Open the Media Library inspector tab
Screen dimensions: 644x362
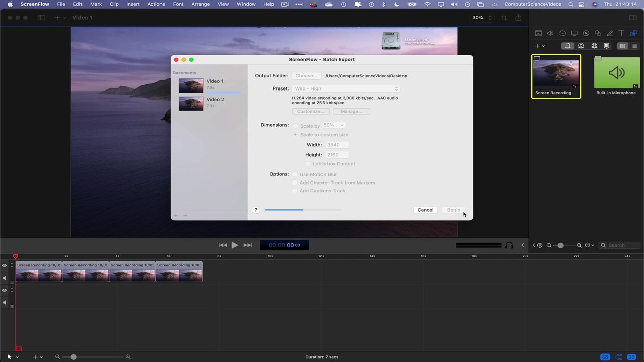[633, 33]
